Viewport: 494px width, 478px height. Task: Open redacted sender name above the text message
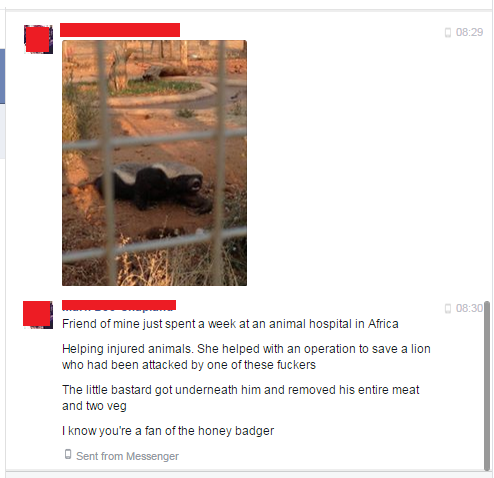pyautogui.click(x=119, y=305)
